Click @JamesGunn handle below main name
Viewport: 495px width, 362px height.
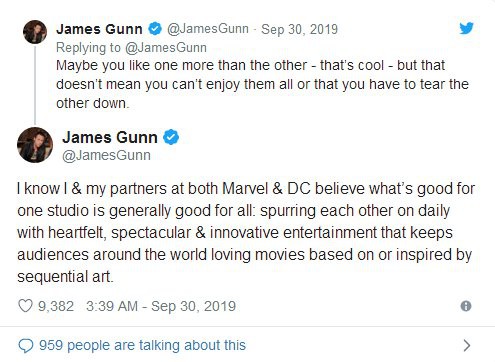[x=106, y=155]
